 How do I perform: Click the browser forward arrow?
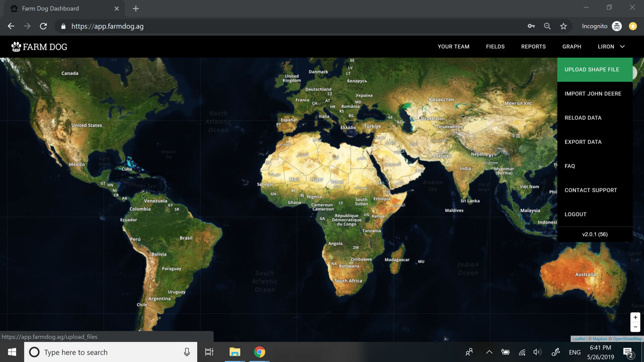point(27,26)
